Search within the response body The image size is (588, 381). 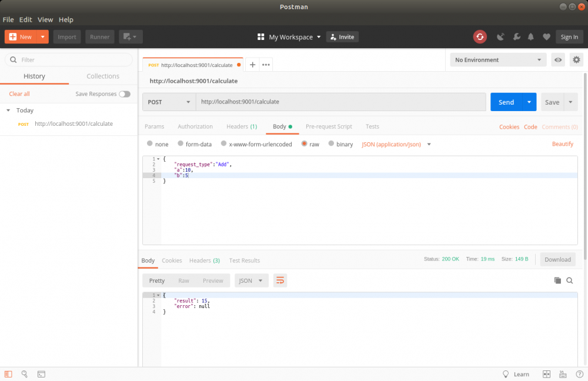tap(570, 280)
